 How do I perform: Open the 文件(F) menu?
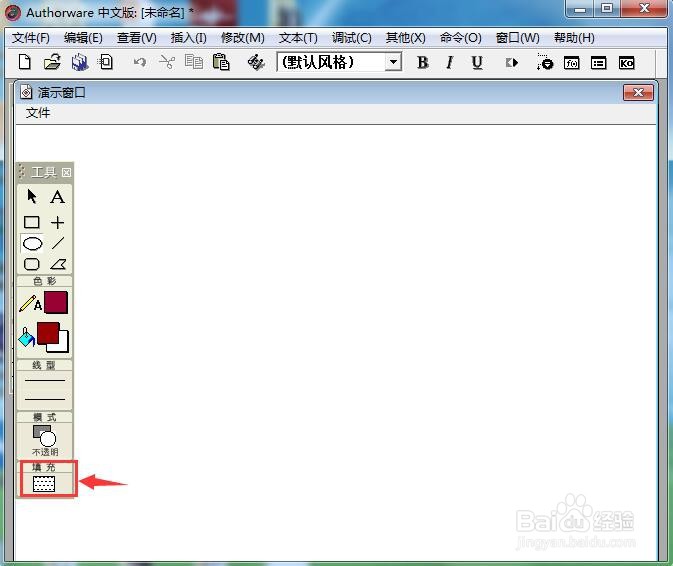[x=30, y=38]
